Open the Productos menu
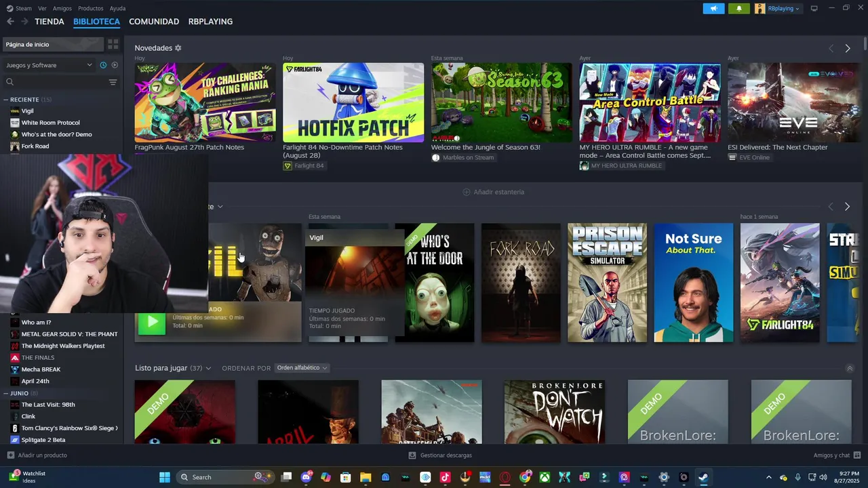Image resolution: width=868 pixels, height=488 pixels. (91, 8)
